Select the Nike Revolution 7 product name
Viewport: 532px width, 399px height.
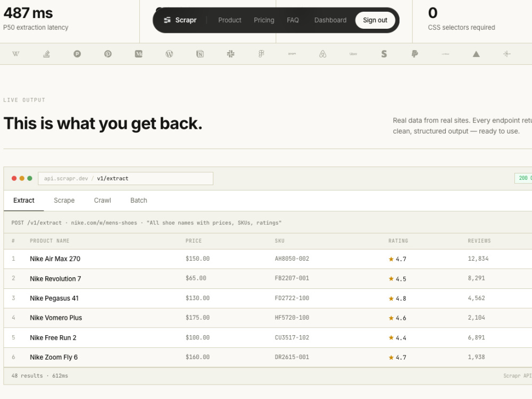tap(55, 279)
